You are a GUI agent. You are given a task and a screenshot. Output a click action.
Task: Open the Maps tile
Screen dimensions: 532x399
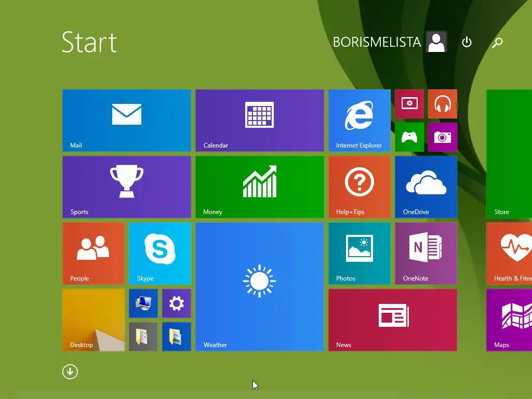(509, 320)
